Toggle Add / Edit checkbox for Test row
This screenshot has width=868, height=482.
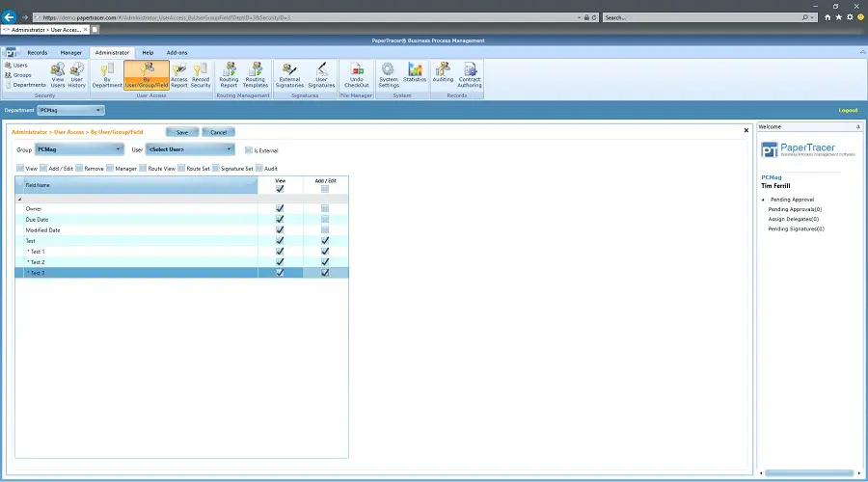[325, 241]
